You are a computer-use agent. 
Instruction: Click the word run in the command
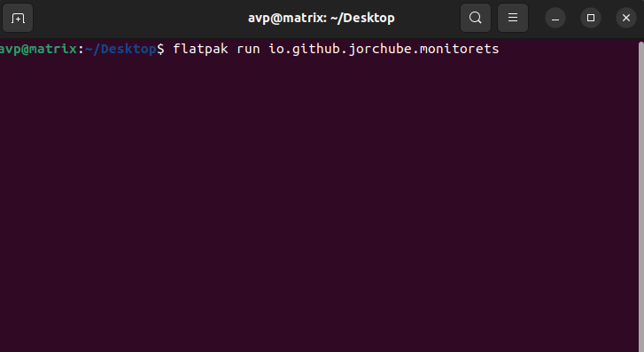(248, 49)
